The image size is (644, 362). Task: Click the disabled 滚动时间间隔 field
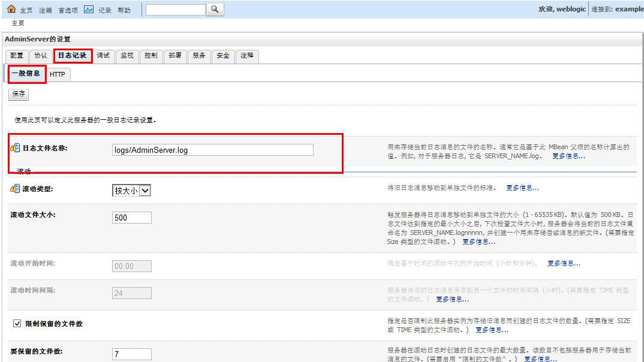[x=132, y=293]
